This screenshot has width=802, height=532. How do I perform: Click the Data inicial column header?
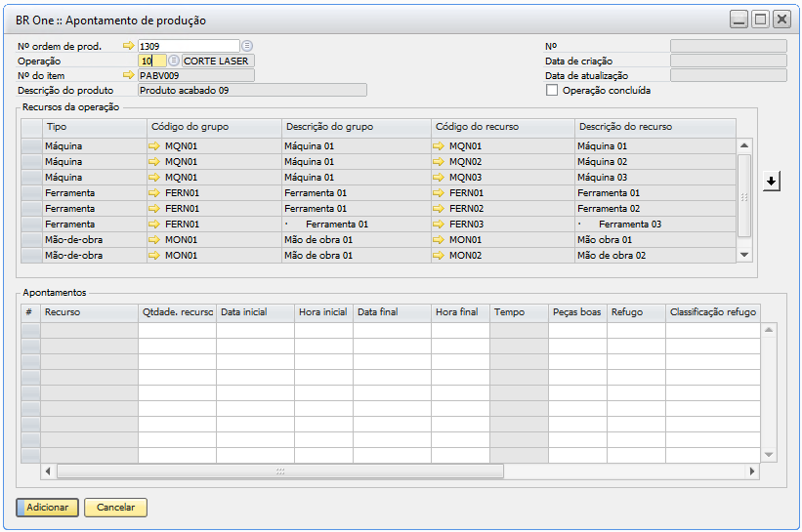click(x=255, y=312)
